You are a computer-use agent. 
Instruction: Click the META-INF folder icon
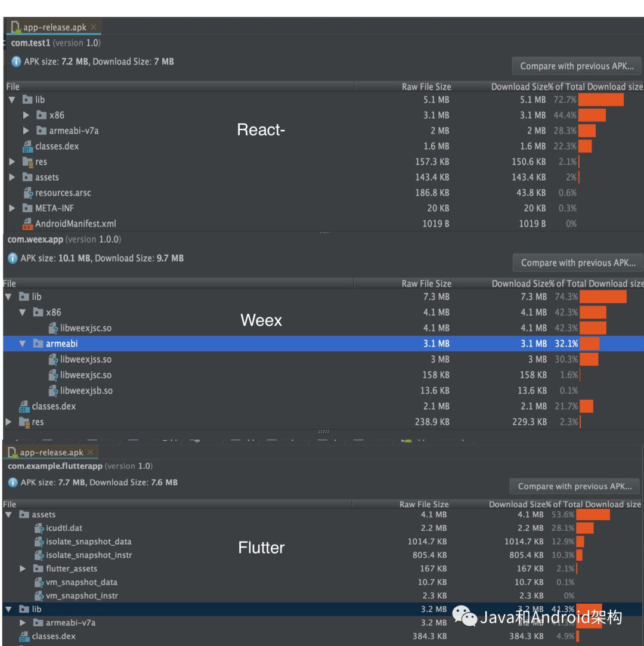(27, 208)
